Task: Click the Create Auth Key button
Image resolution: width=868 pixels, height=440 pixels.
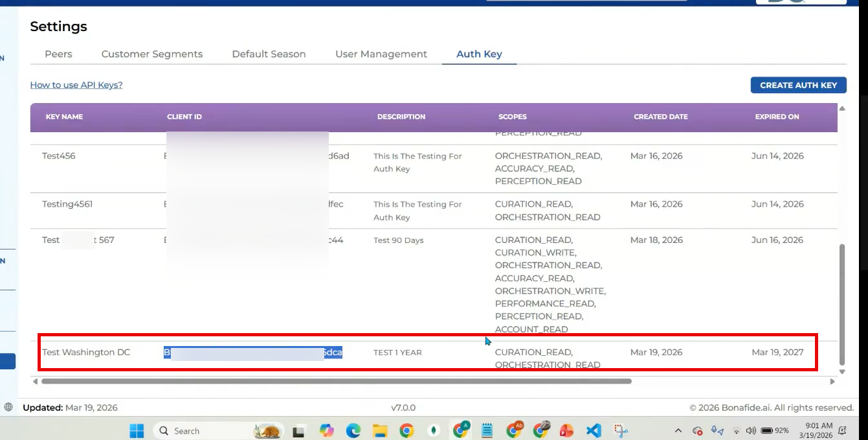Action: 798,85
